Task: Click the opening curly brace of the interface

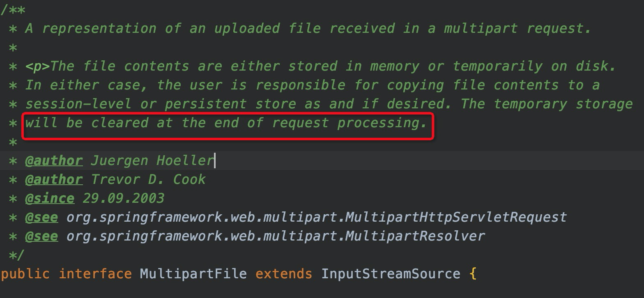Action: point(473,273)
